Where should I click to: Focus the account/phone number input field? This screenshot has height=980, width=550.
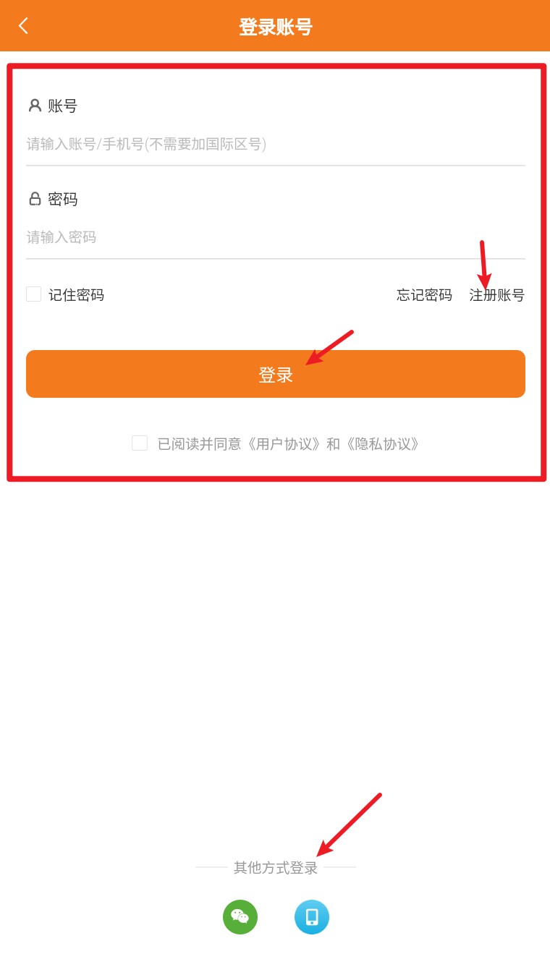pyautogui.click(x=276, y=144)
